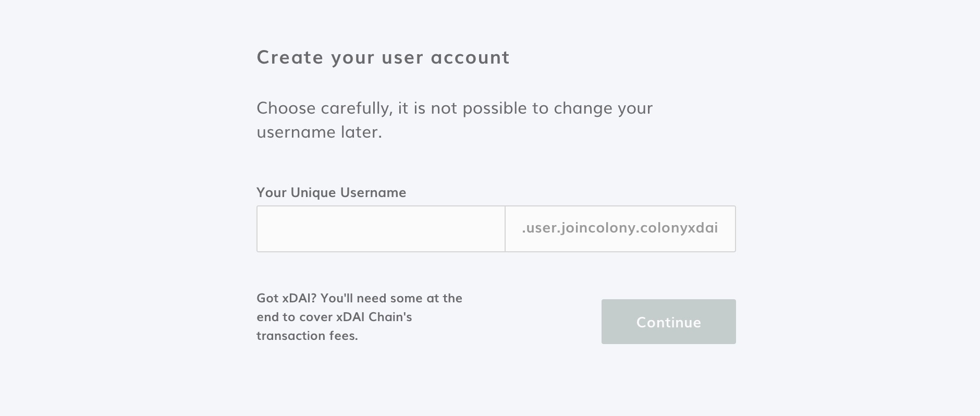This screenshot has height=416, width=980.
Task: Click the "end to cover xDAI Chain's" line
Action: coord(334,317)
